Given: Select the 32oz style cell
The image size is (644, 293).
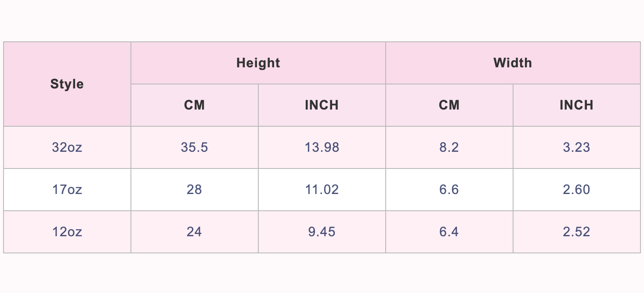Looking at the screenshot, I should [67, 147].
